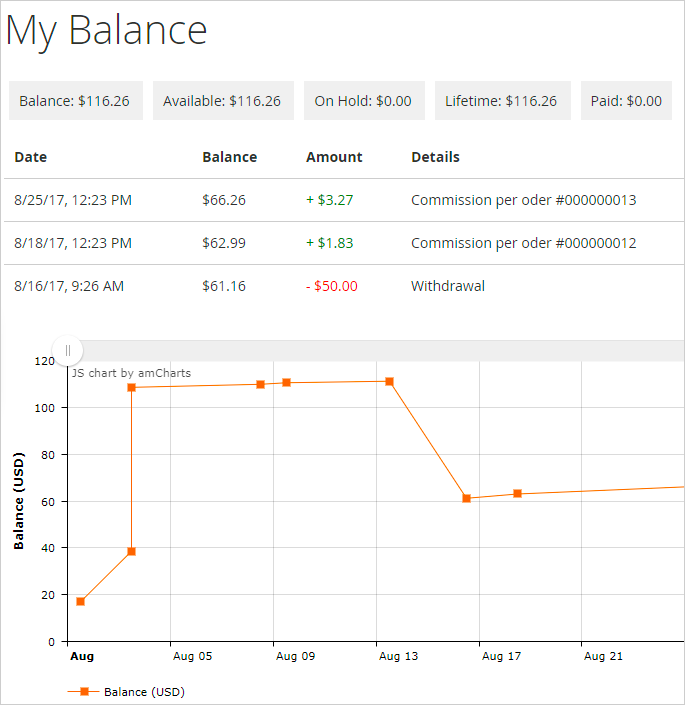Click the Date column header
Viewport: 685px width, 705px height.
tap(31, 157)
